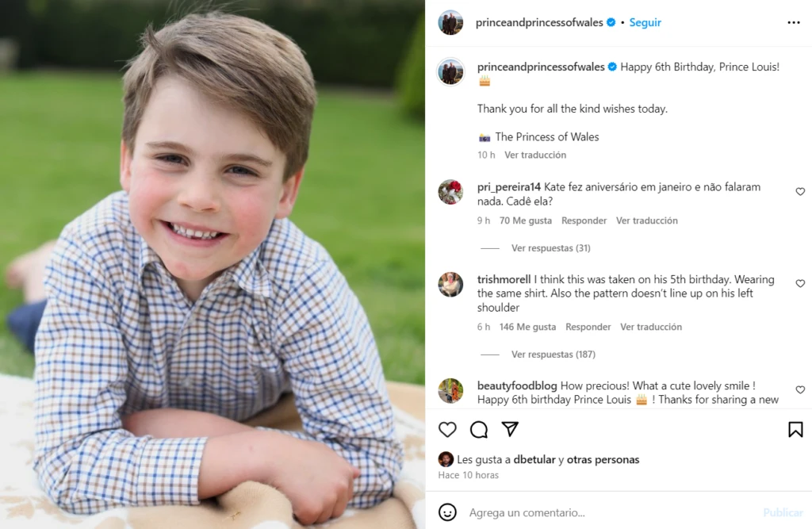View the 146 likes on trishmorell's comment
This screenshot has width=812, height=529.
tap(527, 327)
